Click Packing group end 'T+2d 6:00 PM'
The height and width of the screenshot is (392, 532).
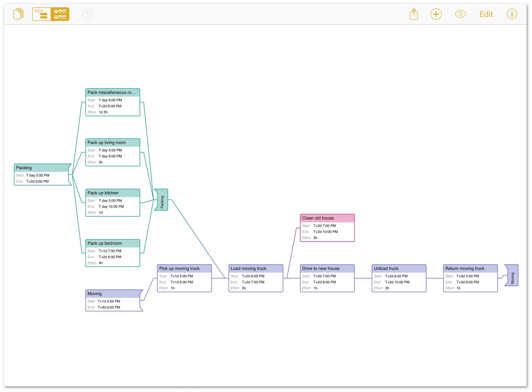38,181
